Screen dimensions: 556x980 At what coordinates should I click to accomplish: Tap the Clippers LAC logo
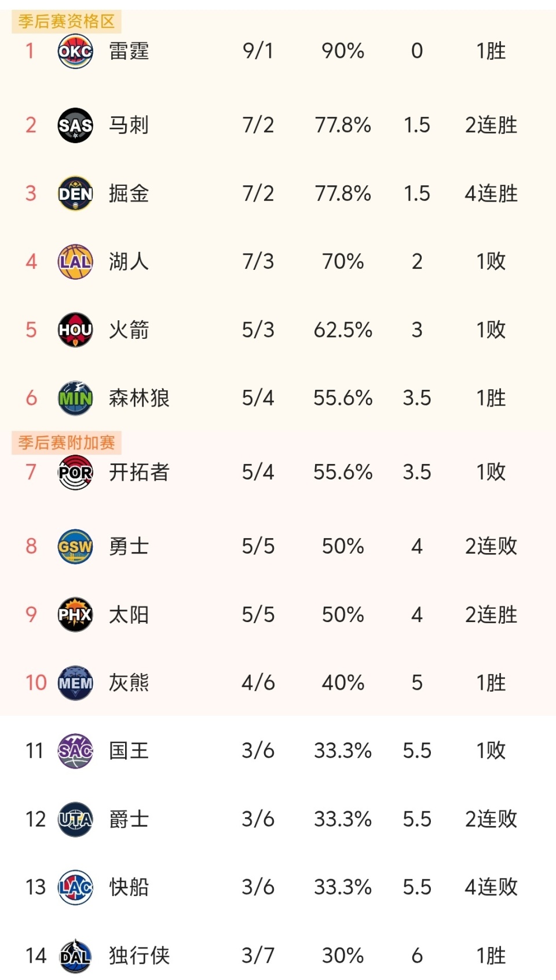pos(75,887)
